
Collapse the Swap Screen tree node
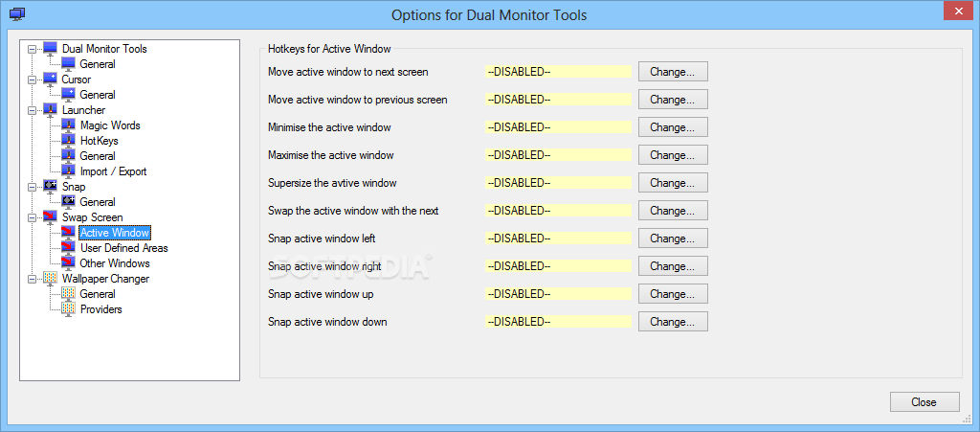click(x=33, y=216)
